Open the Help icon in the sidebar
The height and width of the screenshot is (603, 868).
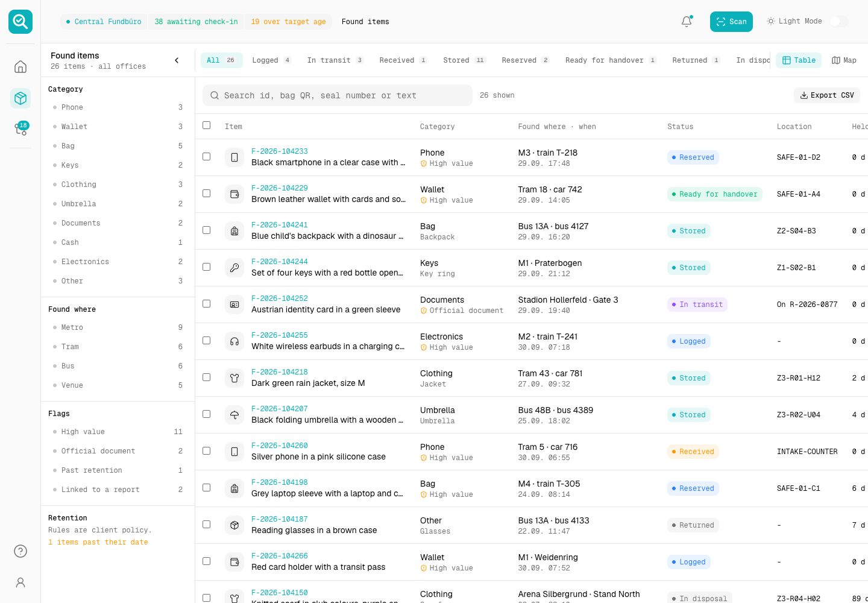point(20,551)
